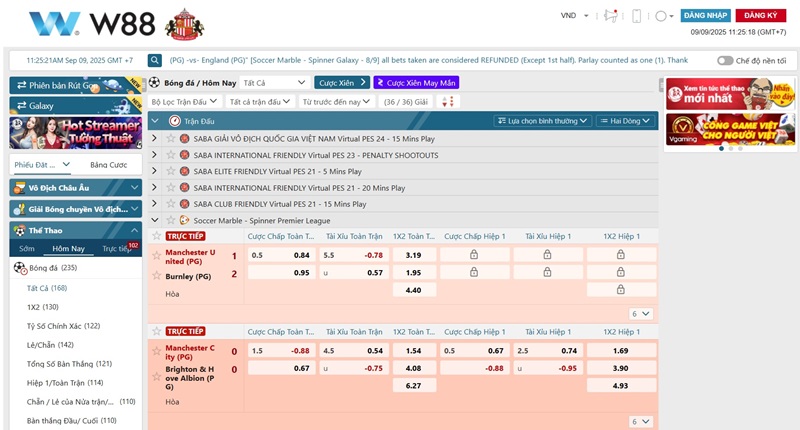Click the Manchester United 1X2 odds 3.19

coord(414,255)
